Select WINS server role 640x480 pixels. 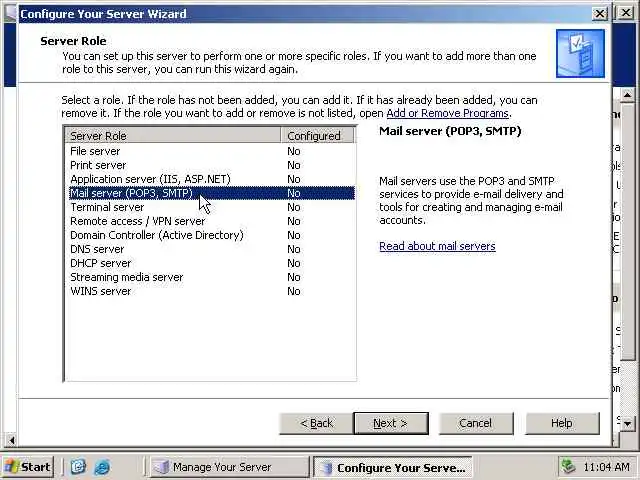pyautogui.click(x=211, y=291)
